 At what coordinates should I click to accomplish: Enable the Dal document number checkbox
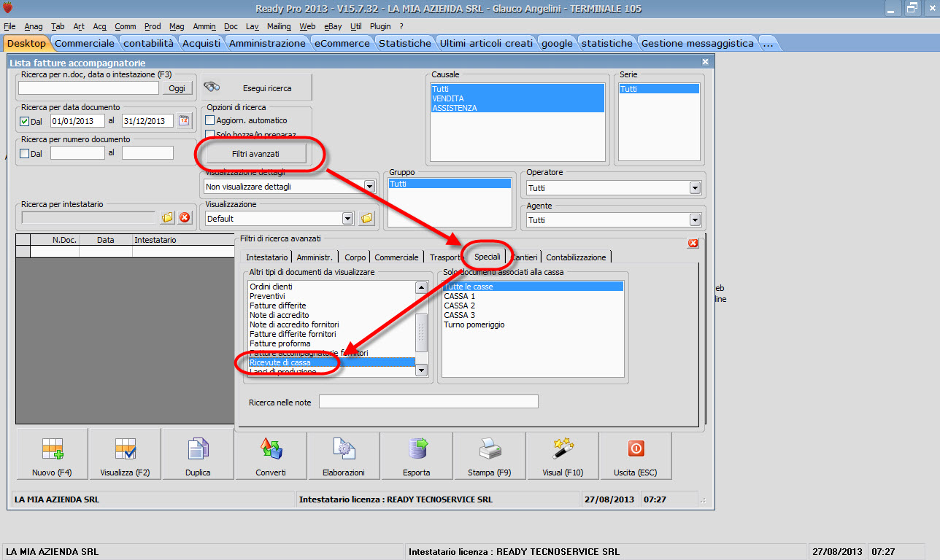click(25, 153)
